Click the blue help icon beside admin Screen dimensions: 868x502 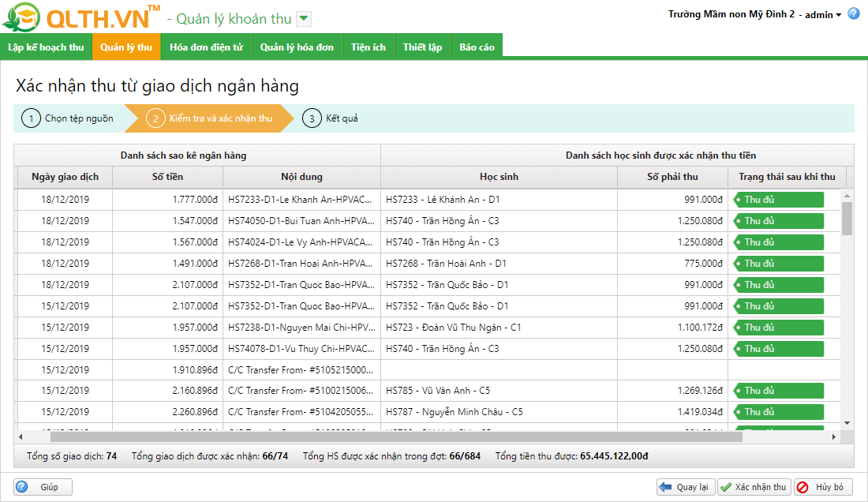click(x=853, y=14)
